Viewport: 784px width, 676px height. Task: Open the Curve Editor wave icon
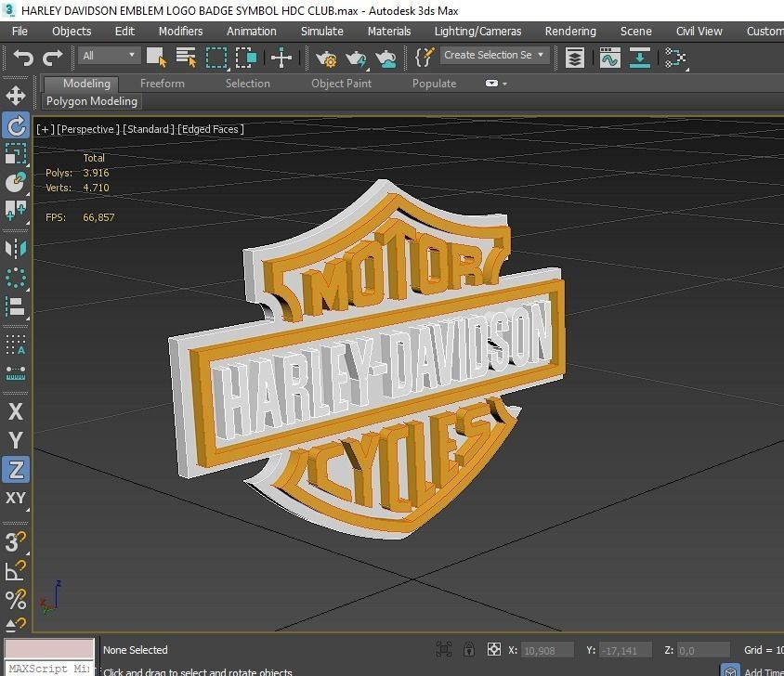[x=609, y=58]
